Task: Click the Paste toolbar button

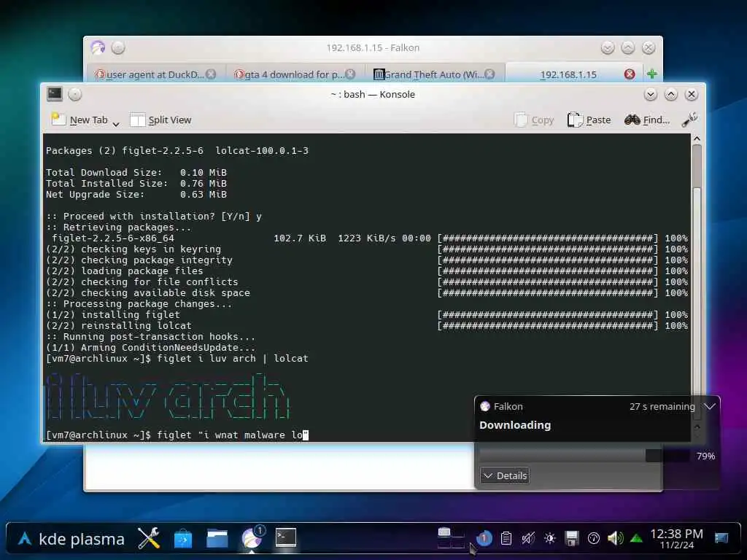Action: click(589, 120)
